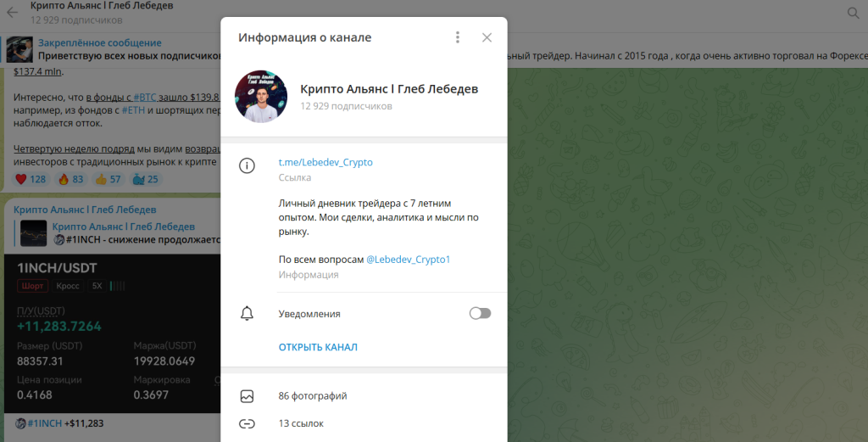Click the link icon beside 13 ссылок
This screenshot has height=442, width=868.
click(247, 423)
